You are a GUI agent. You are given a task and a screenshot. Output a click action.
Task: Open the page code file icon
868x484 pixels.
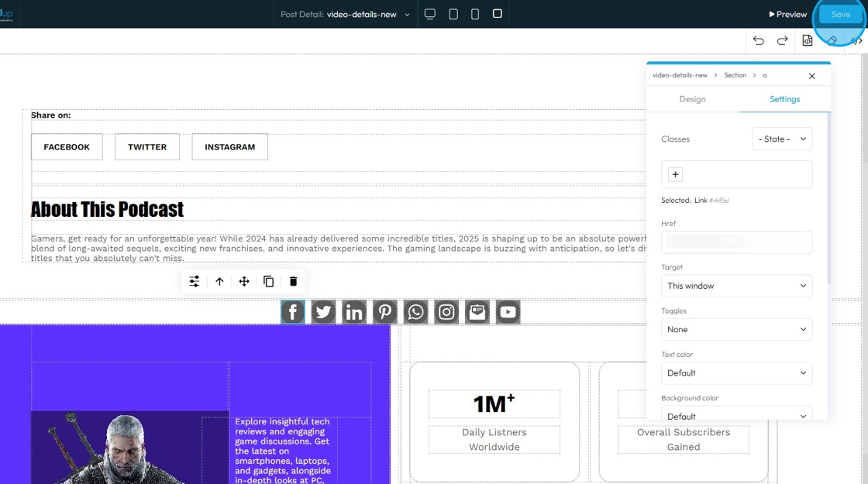tap(807, 40)
